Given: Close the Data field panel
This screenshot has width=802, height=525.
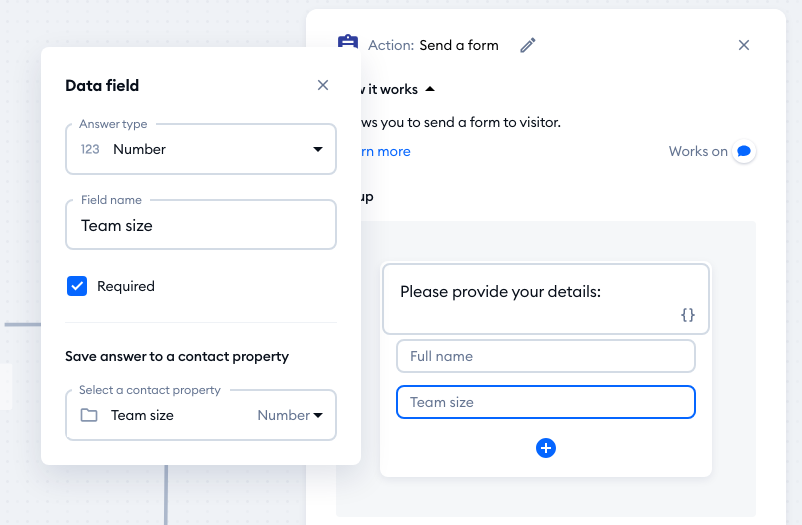Looking at the screenshot, I should point(323,86).
